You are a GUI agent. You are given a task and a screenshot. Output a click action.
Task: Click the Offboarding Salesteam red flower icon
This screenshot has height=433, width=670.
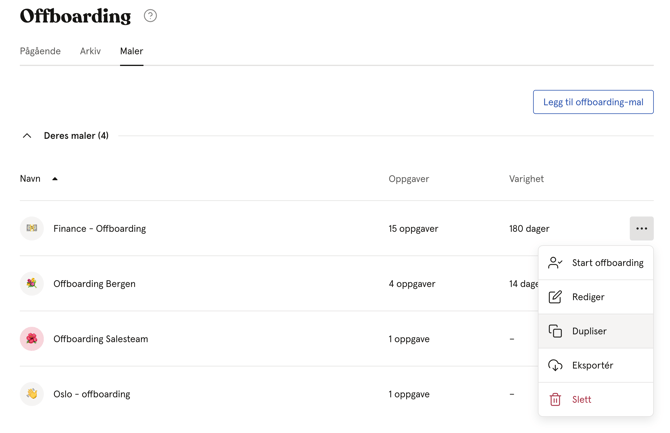point(32,339)
